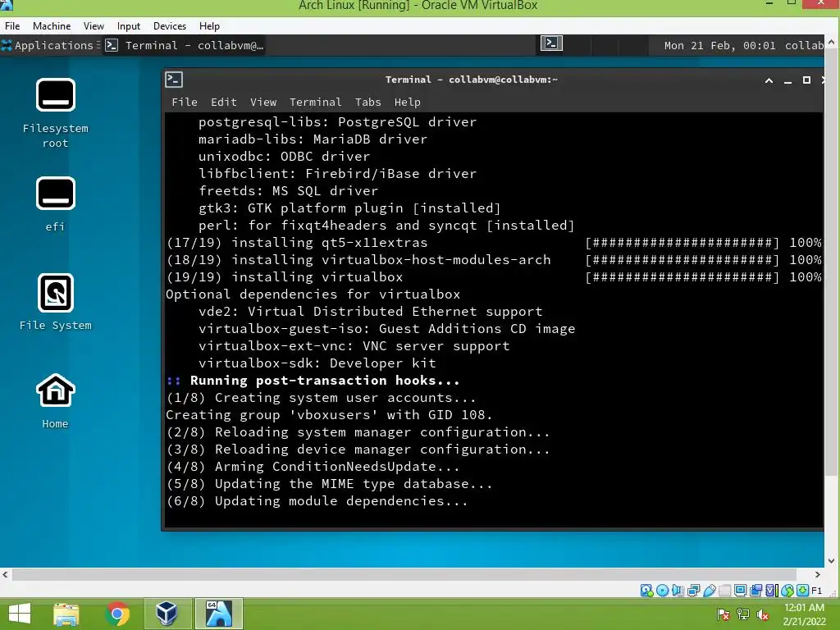
Task: Click the '(4/8) Arming ConditionNeedsUpdate...' line
Action: pos(313,467)
